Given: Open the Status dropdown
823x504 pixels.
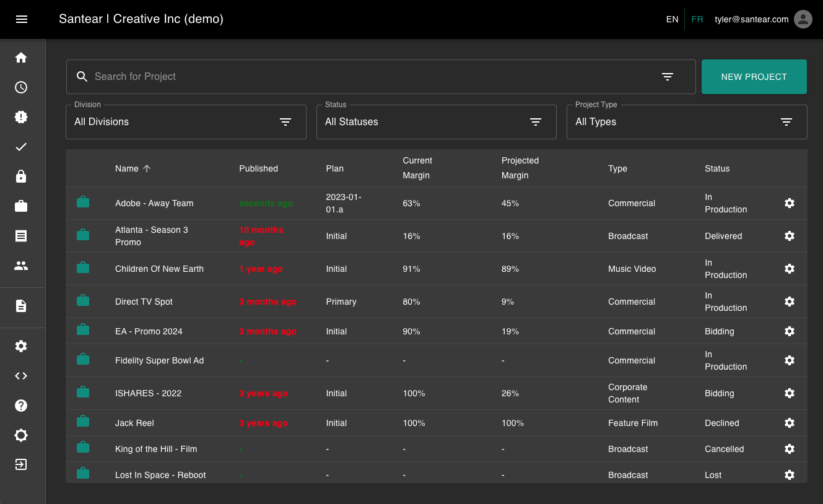Looking at the screenshot, I should pos(437,122).
